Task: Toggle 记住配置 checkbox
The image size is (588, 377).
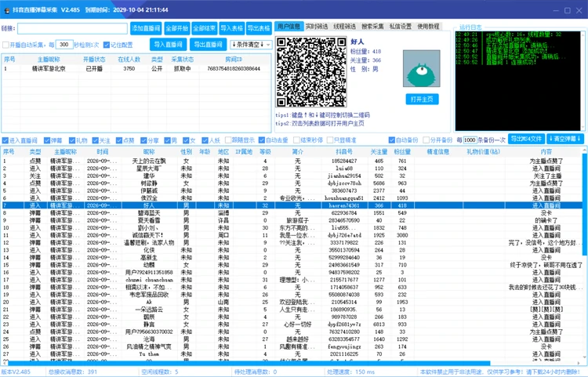Action: [107, 45]
